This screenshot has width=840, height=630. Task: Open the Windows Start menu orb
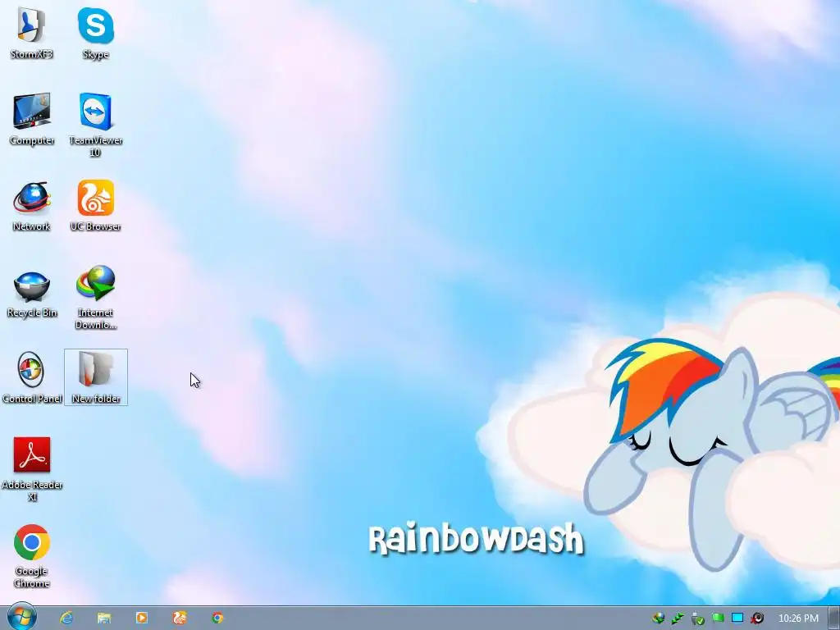22,617
